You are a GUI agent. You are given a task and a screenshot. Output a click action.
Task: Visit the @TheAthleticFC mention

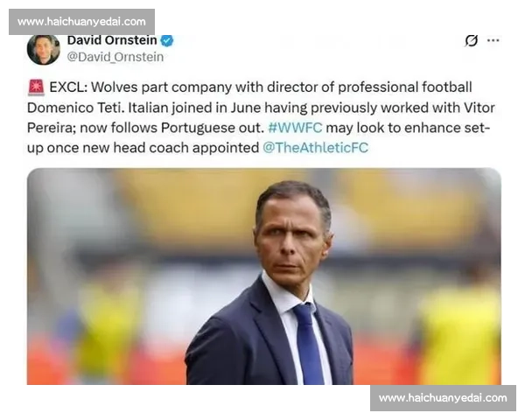coord(315,147)
